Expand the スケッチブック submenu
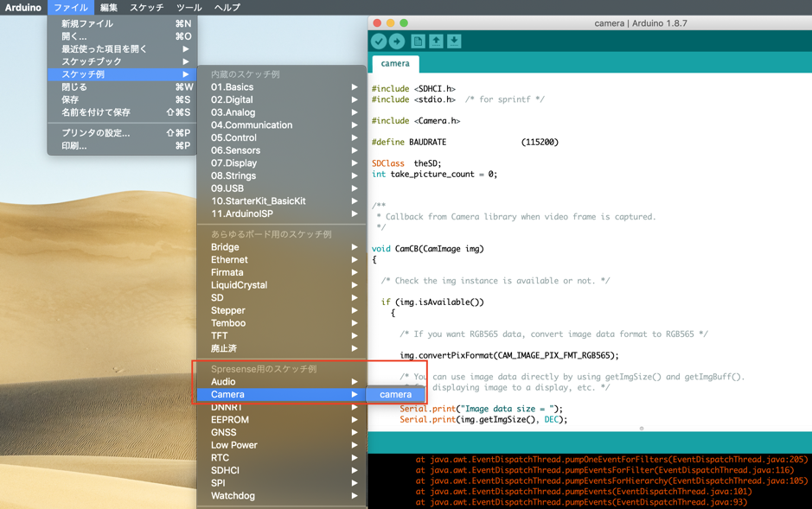 122,61
